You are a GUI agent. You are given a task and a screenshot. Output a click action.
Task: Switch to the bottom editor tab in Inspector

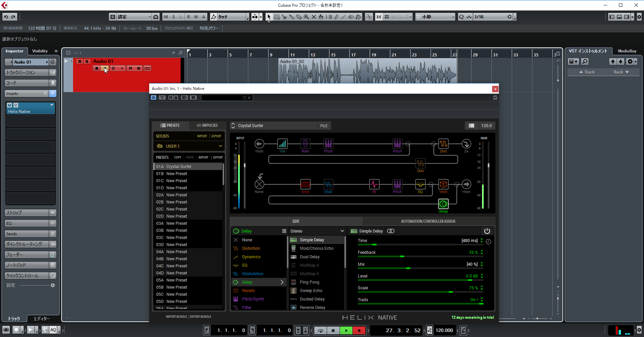click(x=42, y=319)
